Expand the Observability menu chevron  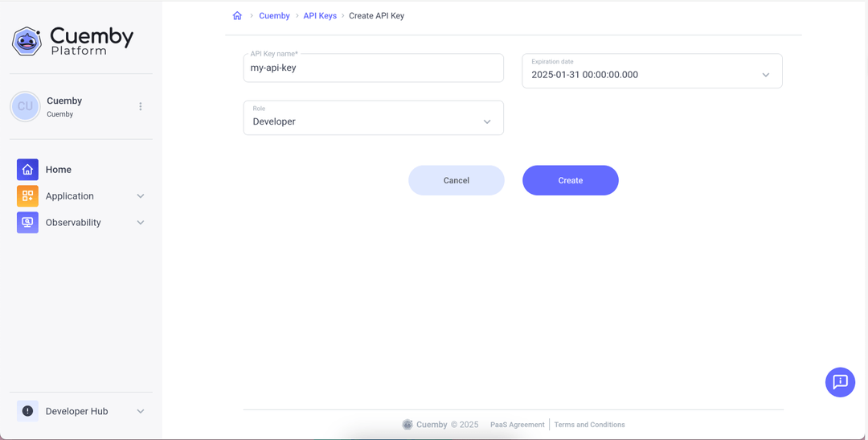tap(141, 222)
